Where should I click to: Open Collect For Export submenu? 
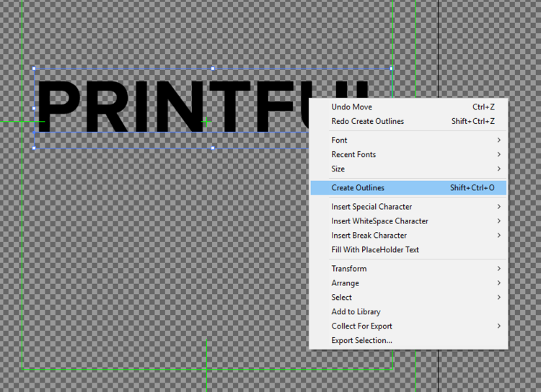click(x=408, y=326)
